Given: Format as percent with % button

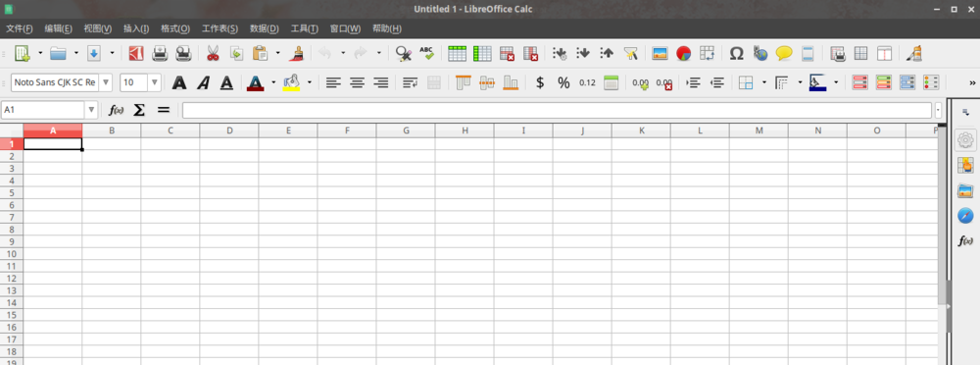Looking at the screenshot, I should (x=563, y=82).
